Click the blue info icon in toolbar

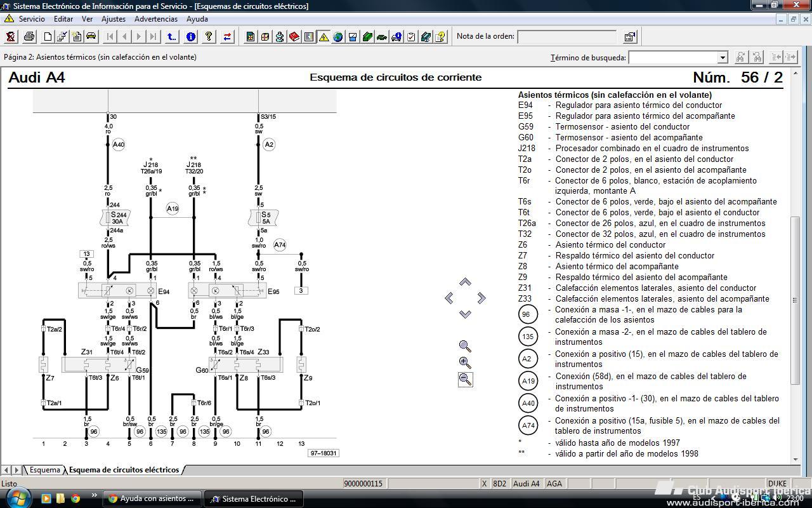click(x=190, y=37)
